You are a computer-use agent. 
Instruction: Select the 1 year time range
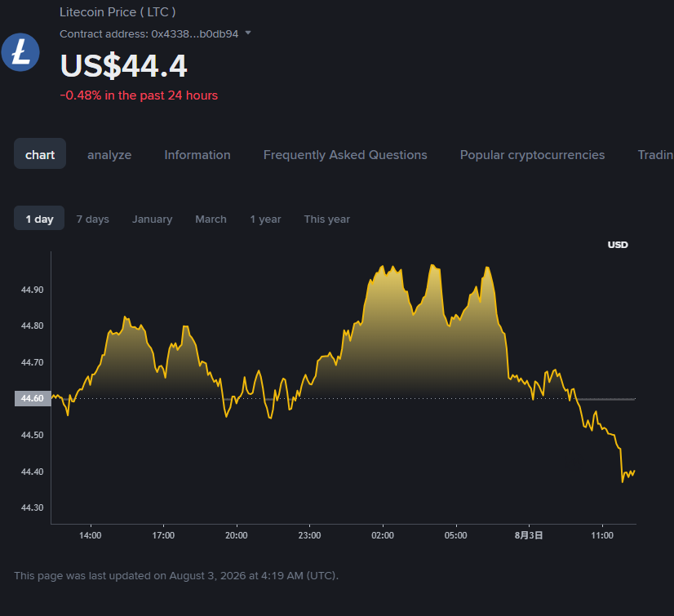[265, 219]
